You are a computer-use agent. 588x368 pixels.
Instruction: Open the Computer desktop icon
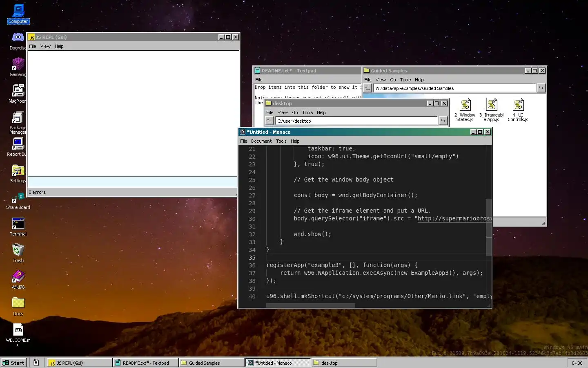[x=18, y=14]
